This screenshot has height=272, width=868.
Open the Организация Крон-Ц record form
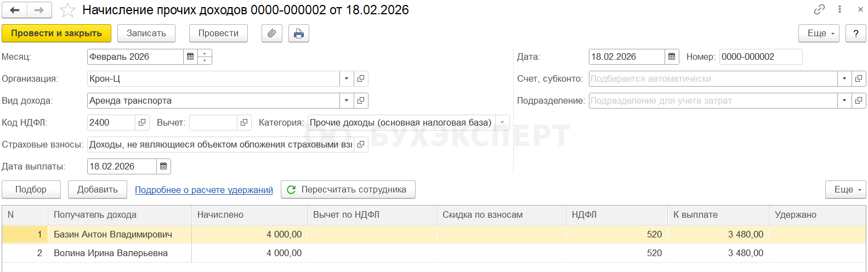(x=361, y=79)
